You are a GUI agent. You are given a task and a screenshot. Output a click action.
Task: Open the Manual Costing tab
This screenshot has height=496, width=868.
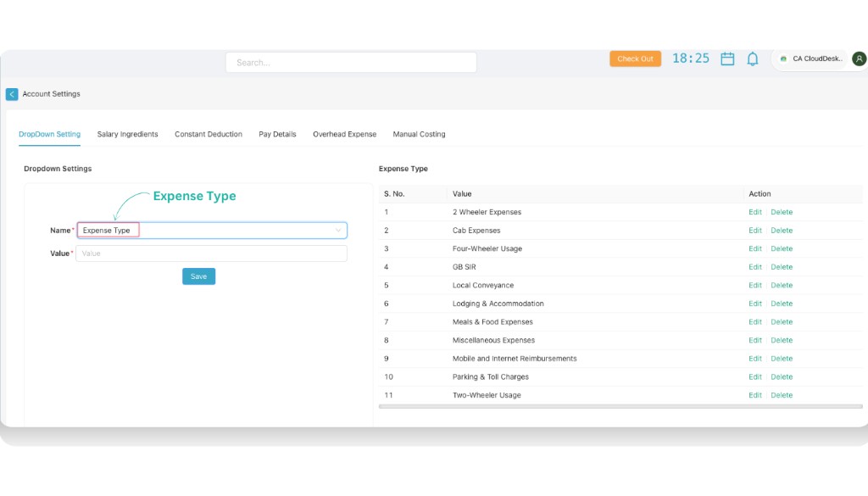tap(419, 134)
